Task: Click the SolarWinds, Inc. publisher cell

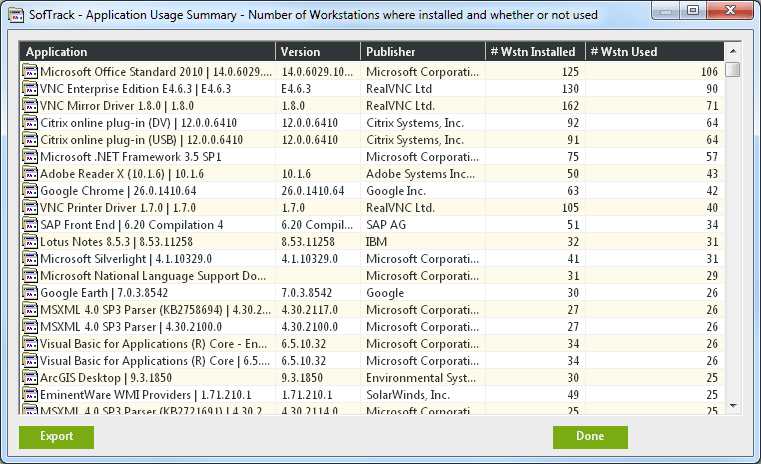Action: pos(408,395)
